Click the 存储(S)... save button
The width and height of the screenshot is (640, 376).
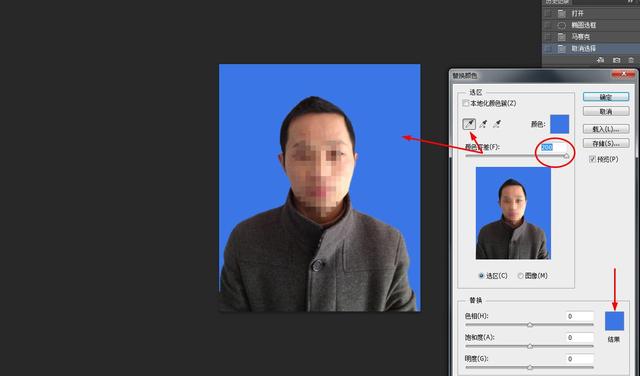pyautogui.click(x=606, y=143)
